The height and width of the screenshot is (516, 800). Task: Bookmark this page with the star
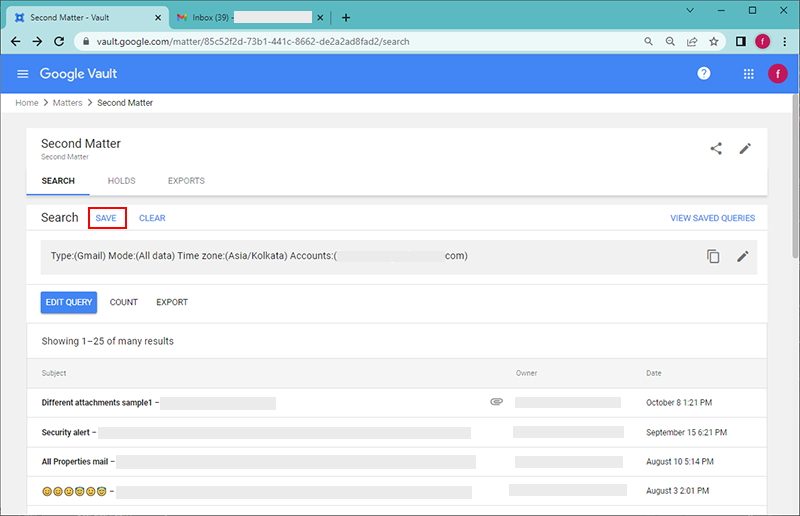point(714,41)
